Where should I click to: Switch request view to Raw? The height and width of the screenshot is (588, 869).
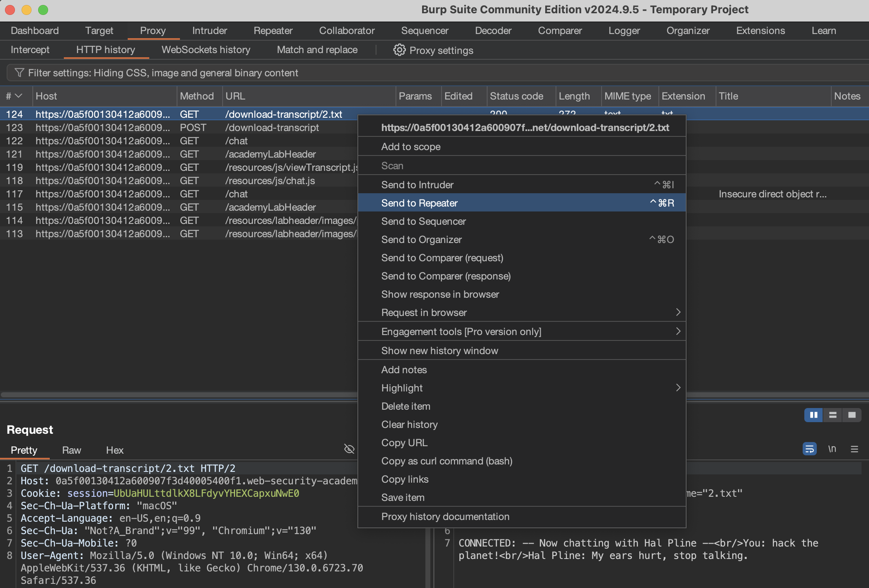(x=72, y=450)
